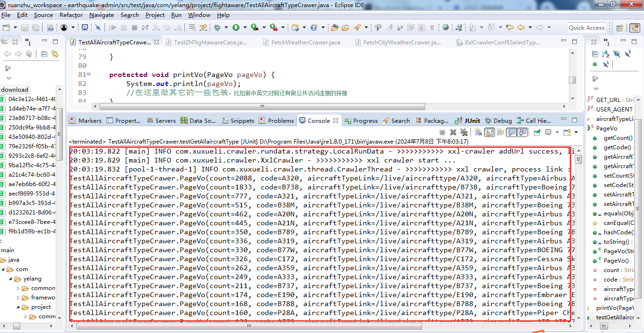Click the Pin Console icon
This screenshot has height=333, width=644.
[537, 132]
